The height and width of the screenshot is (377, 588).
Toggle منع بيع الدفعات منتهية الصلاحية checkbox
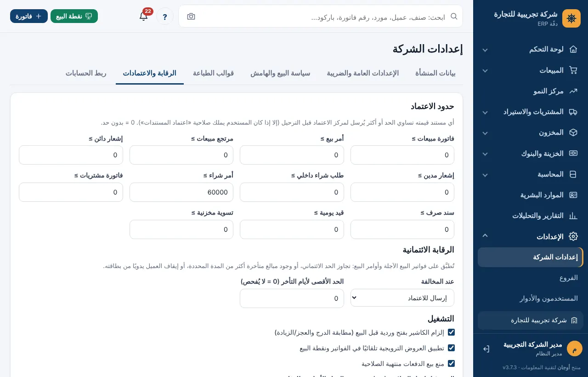[x=451, y=364]
